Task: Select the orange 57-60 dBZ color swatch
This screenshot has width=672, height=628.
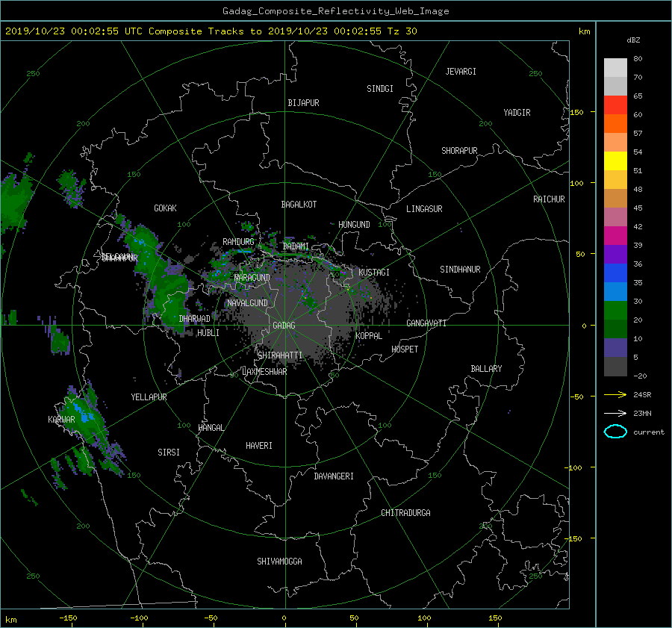Action: pos(615,123)
